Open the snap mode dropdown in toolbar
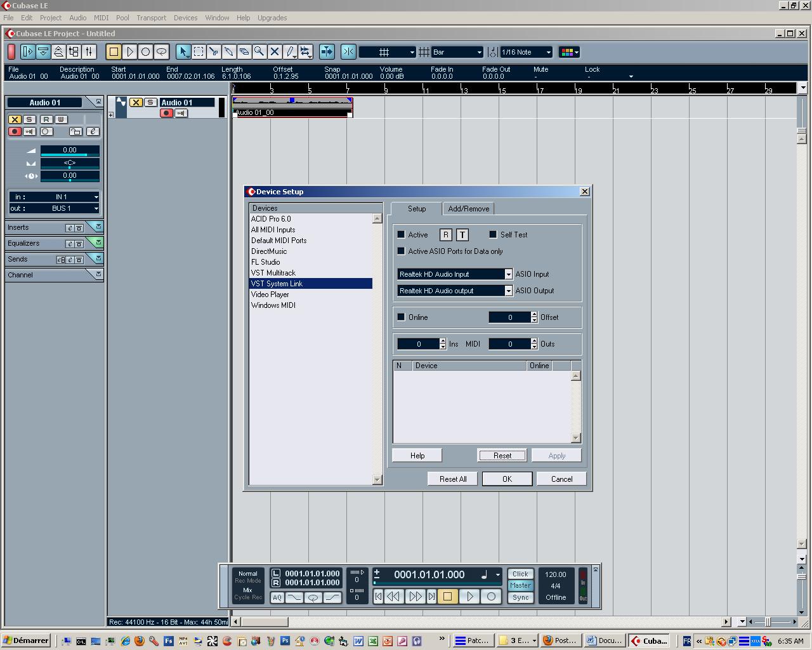Screen dimensions: 812x650 click(388, 52)
